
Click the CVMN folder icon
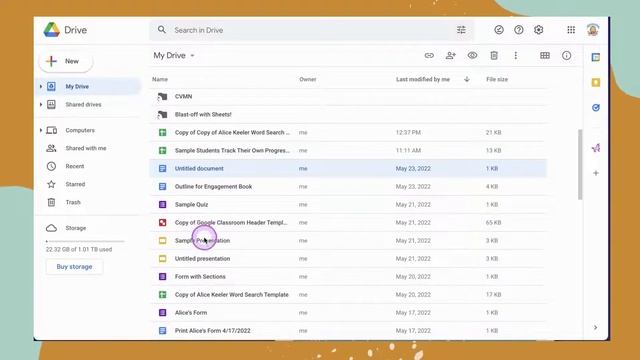tap(162, 97)
